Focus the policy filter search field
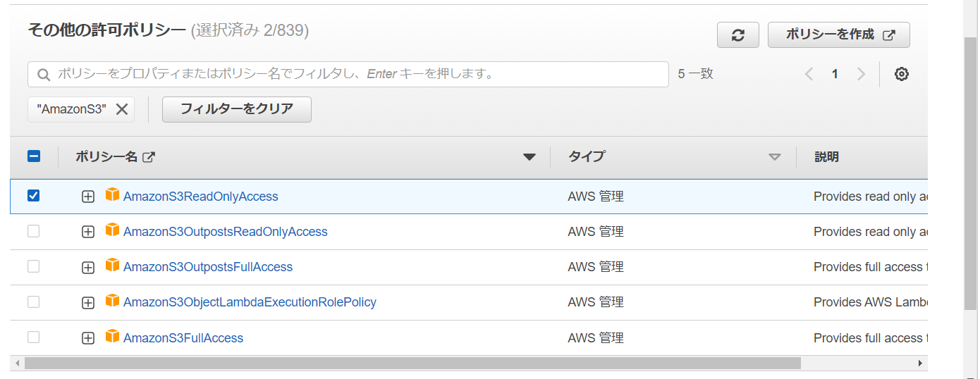 [x=348, y=75]
